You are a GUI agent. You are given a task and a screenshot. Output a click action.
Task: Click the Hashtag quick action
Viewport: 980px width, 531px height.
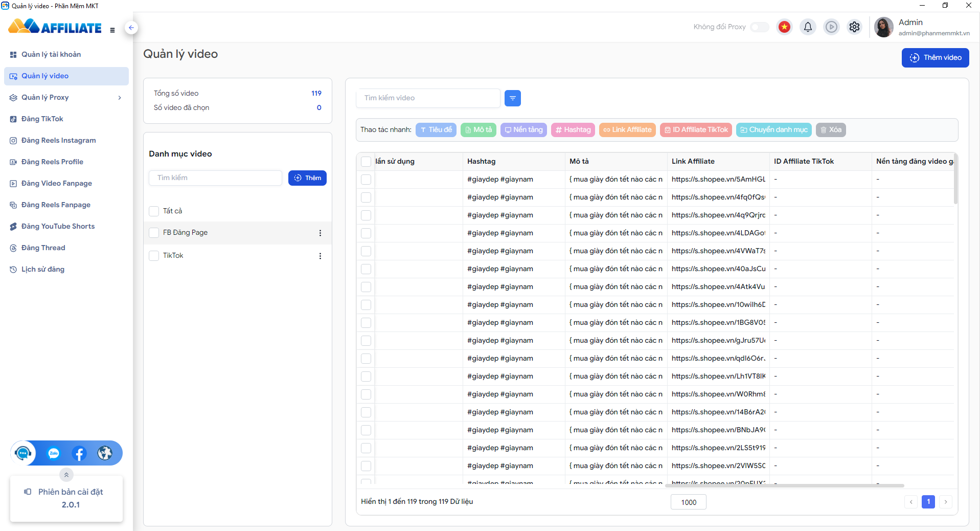(x=573, y=130)
